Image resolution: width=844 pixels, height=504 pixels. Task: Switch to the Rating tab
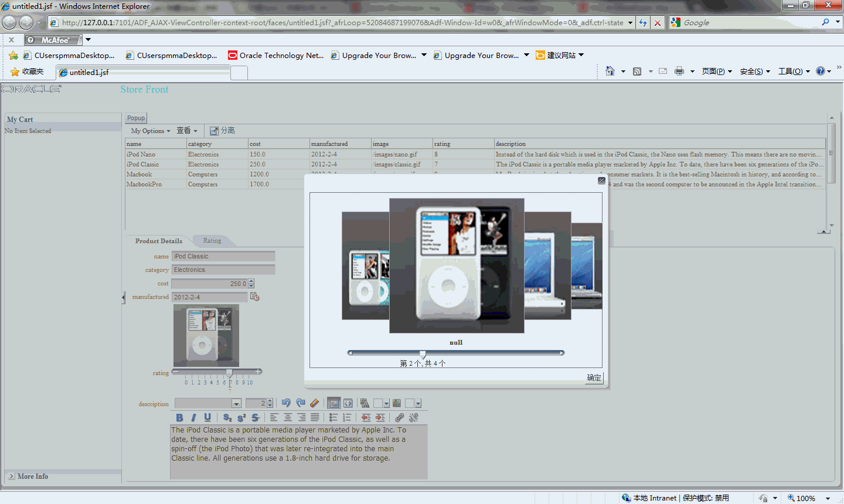(212, 241)
